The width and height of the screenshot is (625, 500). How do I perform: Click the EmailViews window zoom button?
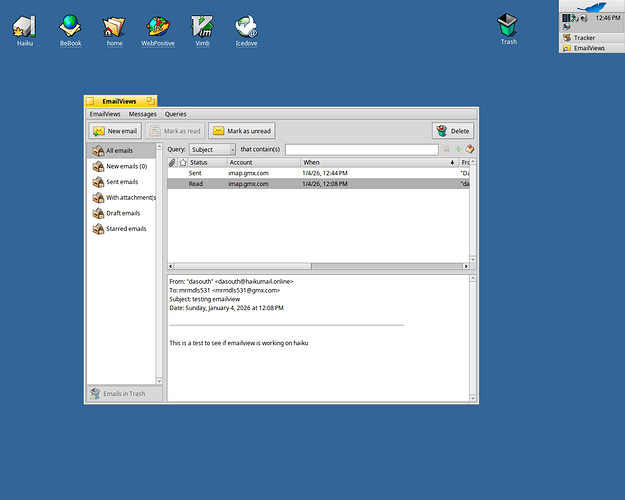point(151,101)
